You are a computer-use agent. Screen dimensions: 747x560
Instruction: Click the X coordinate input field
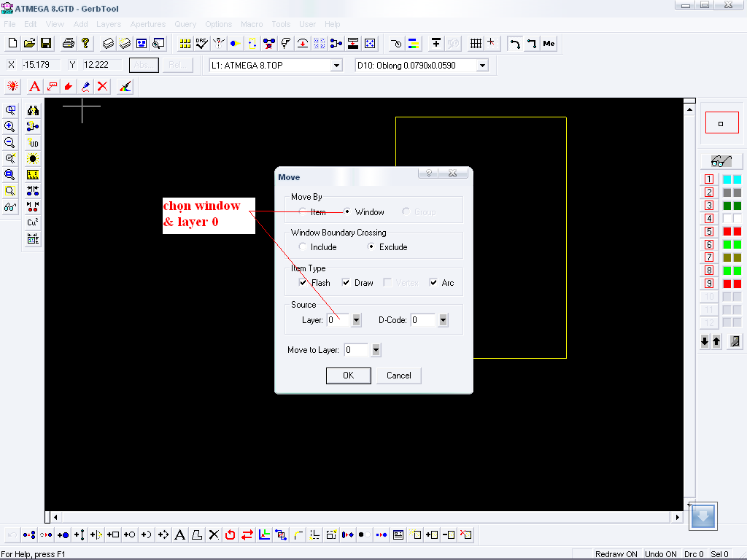(x=41, y=65)
